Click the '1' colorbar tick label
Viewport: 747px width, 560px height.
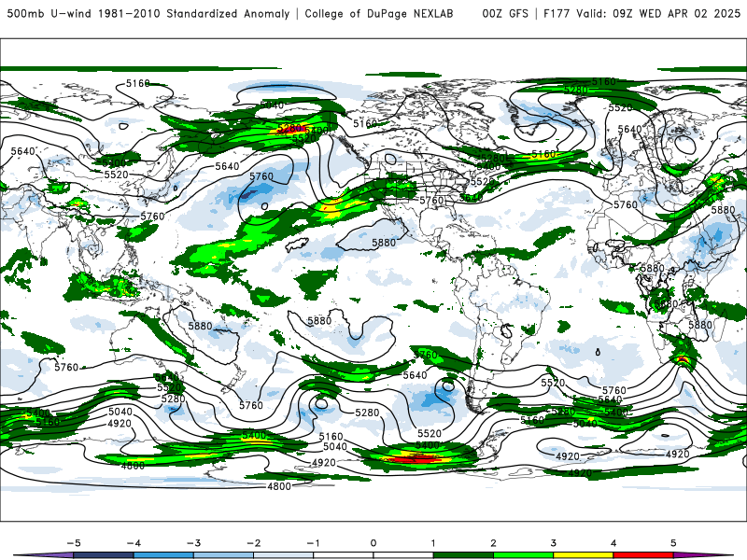pos(433,543)
